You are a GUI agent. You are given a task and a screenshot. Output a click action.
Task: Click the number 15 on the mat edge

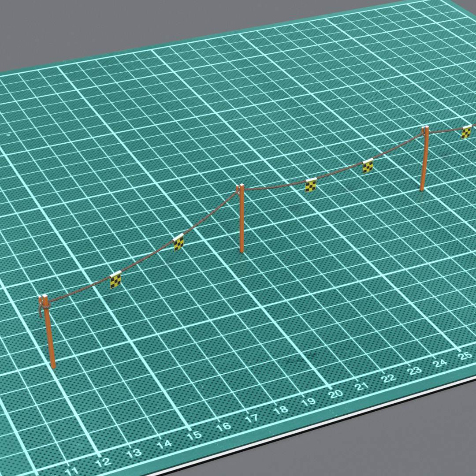[x=194, y=435]
